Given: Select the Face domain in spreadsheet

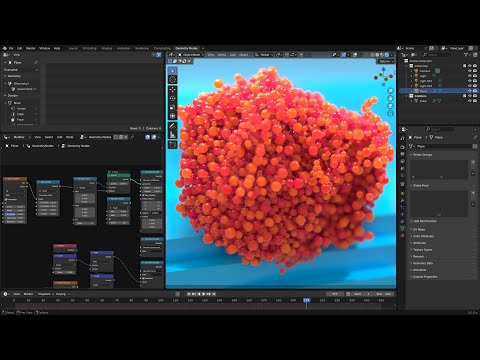Looking at the screenshot, I should [x=20, y=120].
